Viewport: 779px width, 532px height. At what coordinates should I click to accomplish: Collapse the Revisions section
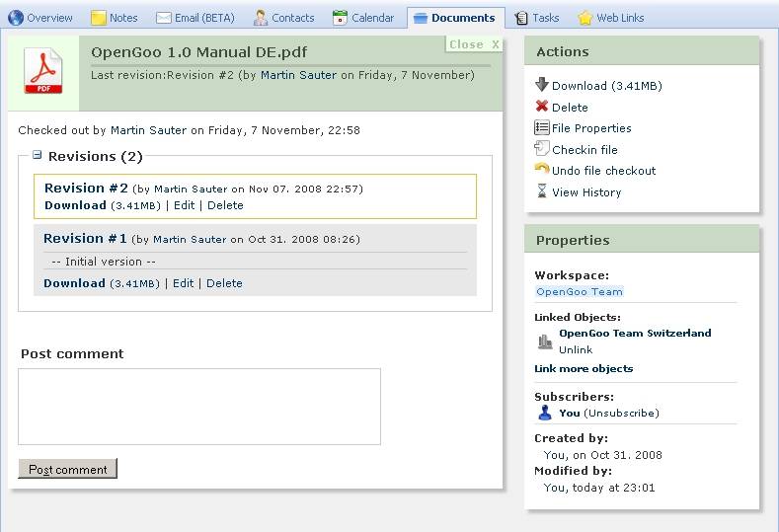[x=38, y=155]
